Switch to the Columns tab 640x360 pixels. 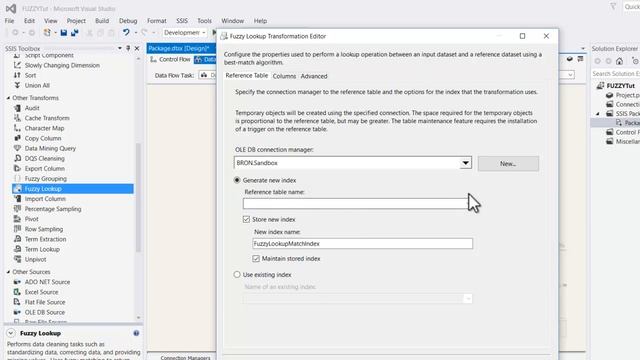point(284,76)
